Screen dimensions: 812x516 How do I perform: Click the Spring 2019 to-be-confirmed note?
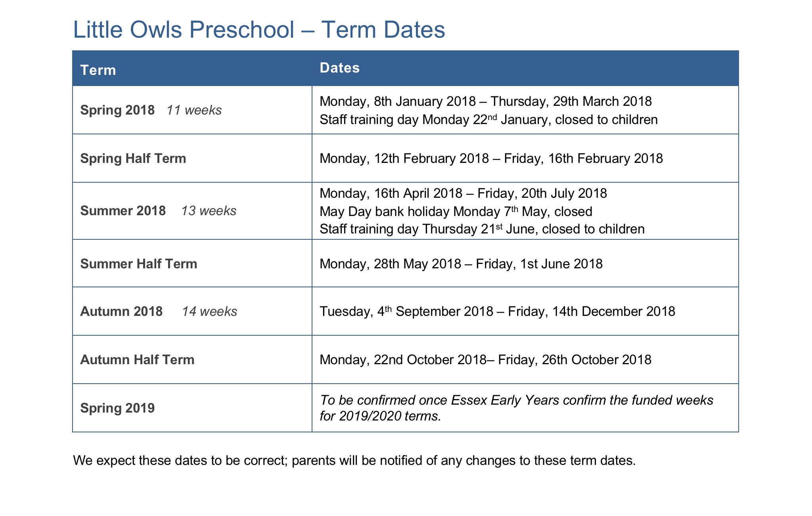516,408
